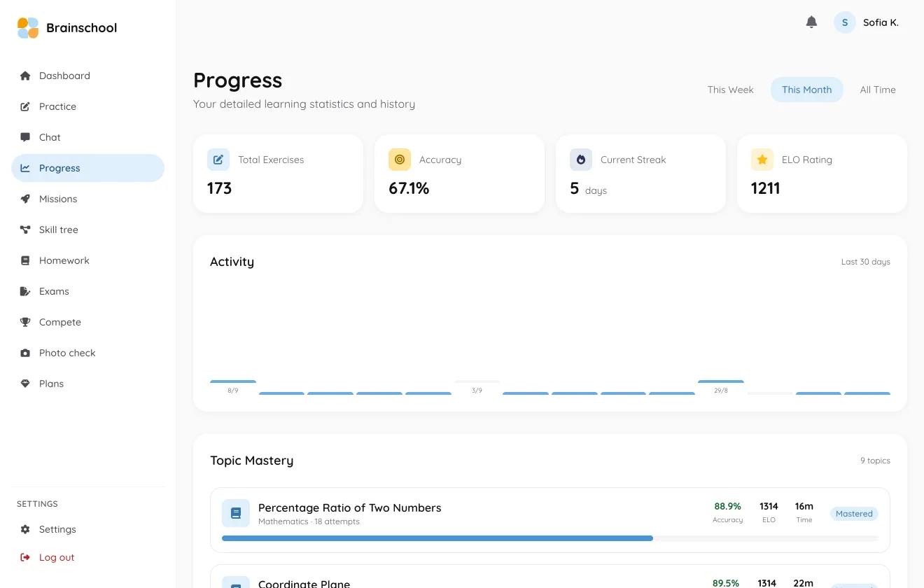This screenshot has width=924, height=588.
Task: Click the Log out link
Action: coord(87,557)
